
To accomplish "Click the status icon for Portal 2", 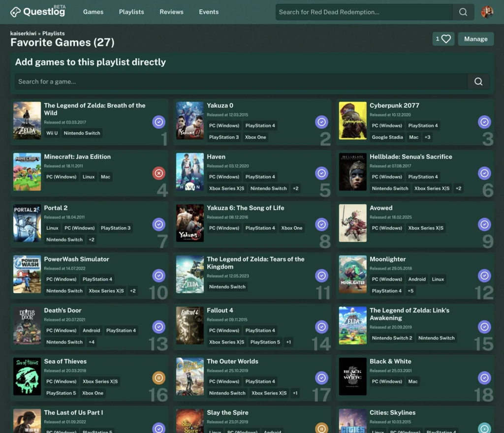I will (x=159, y=224).
